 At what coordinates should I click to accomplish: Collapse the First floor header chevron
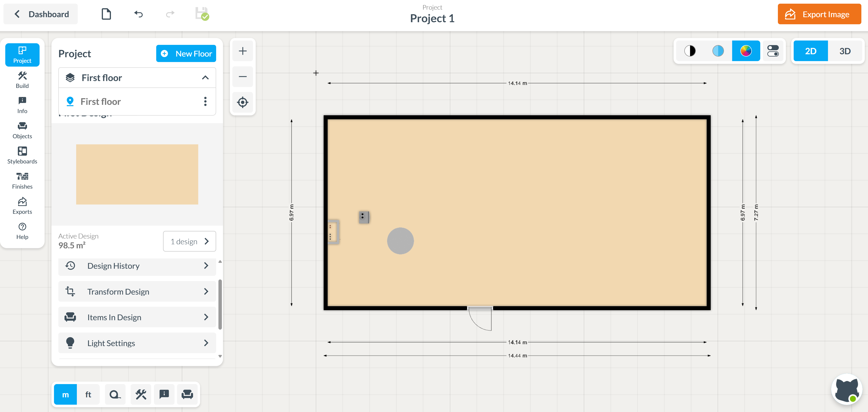(x=205, y=78)
